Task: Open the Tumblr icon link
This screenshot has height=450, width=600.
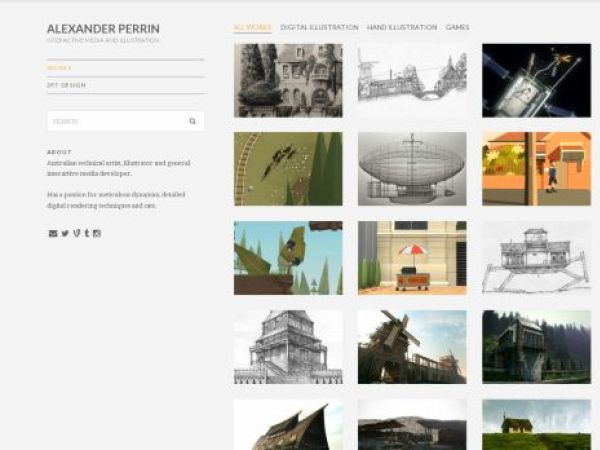Action: [x=87, y=233]
